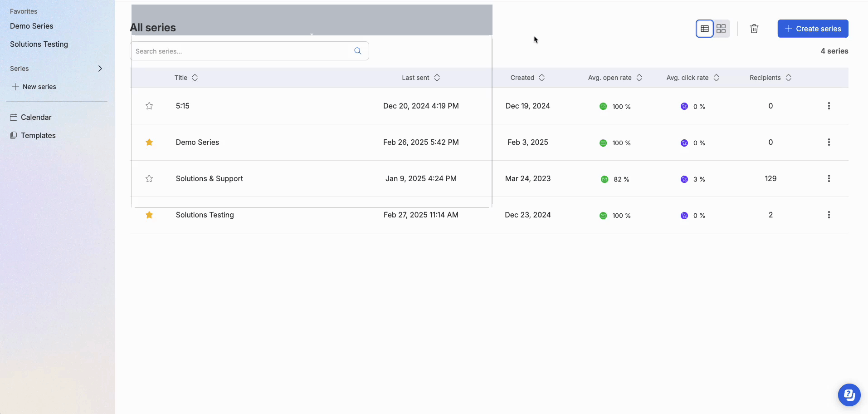868x414 pixels.
Task: Favorite the 5:15 series star
Action: coord(149,106)
